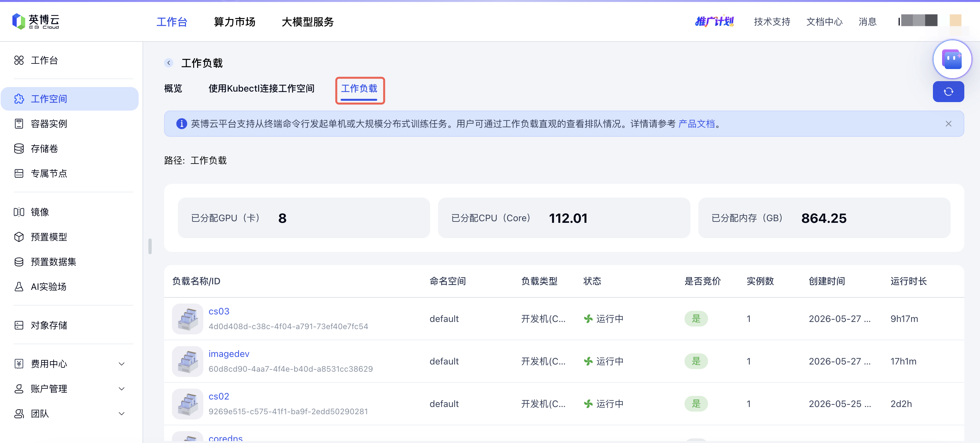Switch to the 工作台 top navigation tab
980x443 pixels.
(x=172, y=22)
